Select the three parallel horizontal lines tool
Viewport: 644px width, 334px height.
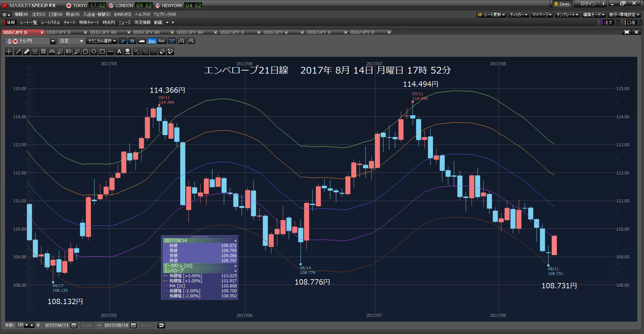click(x=35, y=51)
